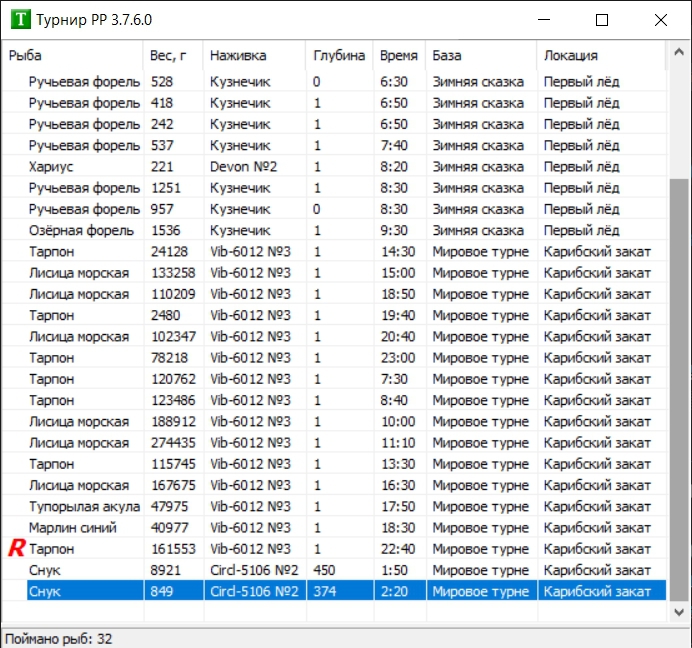Viewport: 692px width, 648px height.
Task: Click weight value 78218
Action: pos(169,358)
